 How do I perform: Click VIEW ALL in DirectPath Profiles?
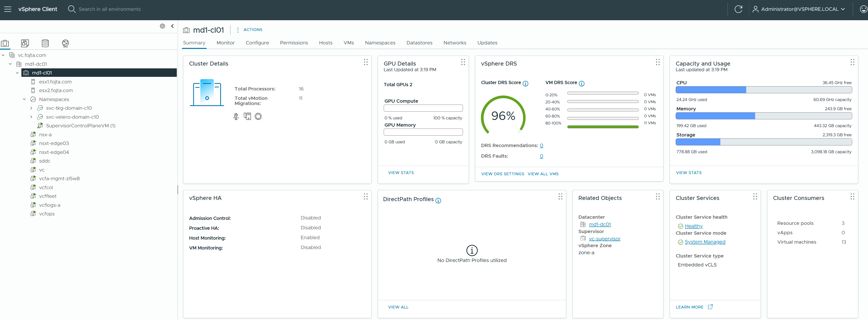(398, 307)
